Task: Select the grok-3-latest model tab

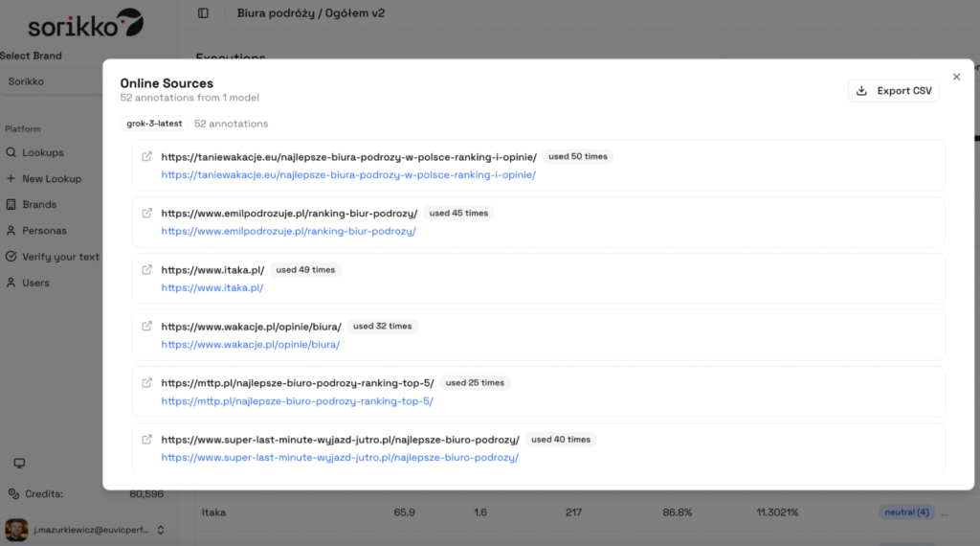Action: coord(154,124)
